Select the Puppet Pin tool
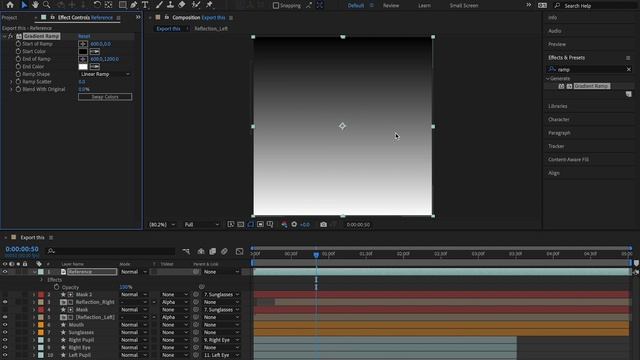Viewport: 640px width, 360px height. pyautogui.click(x=209, y=5)
